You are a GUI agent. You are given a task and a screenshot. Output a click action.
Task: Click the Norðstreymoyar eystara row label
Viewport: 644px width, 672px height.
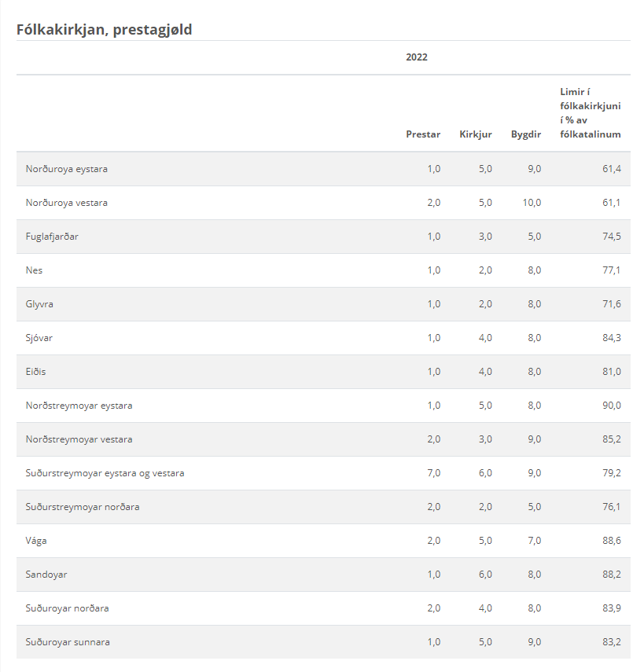(79, 406)
